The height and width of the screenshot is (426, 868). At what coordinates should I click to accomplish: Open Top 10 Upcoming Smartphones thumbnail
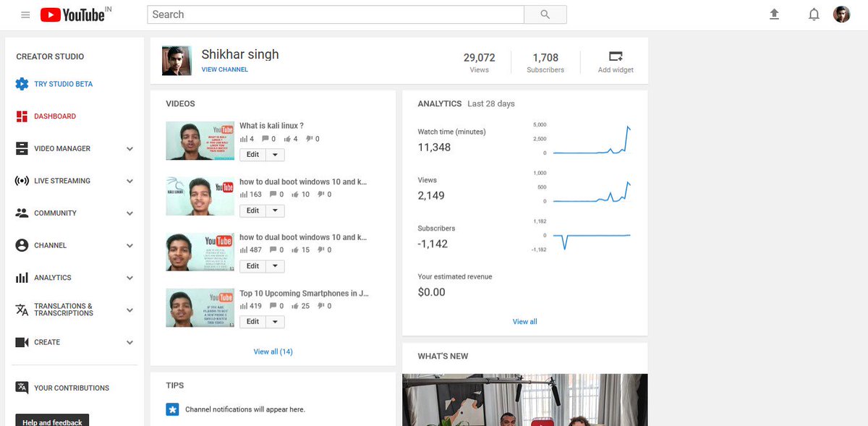click(200, 307)
